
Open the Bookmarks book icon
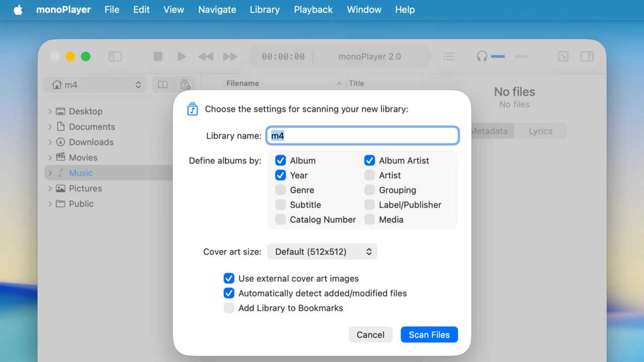point(162,84)
